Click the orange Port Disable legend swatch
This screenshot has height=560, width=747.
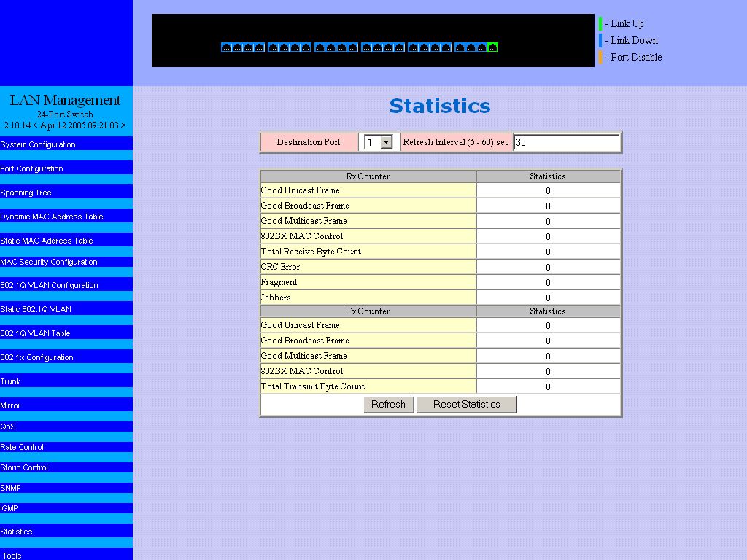click(600, 57)
